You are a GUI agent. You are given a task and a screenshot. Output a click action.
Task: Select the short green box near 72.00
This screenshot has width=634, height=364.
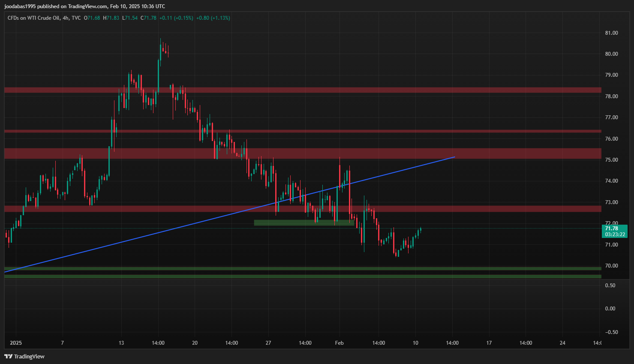[304, 223]
